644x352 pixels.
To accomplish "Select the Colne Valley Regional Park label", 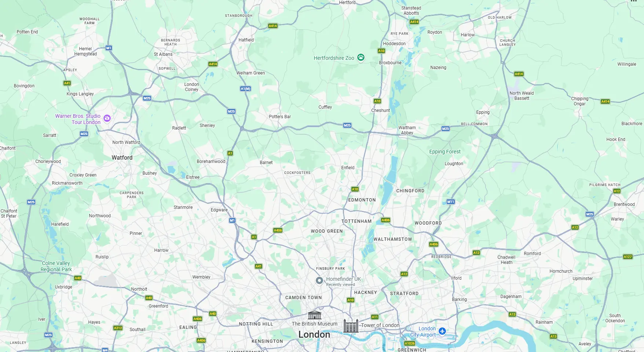I will pyautogui.click(x=56, y=266).
